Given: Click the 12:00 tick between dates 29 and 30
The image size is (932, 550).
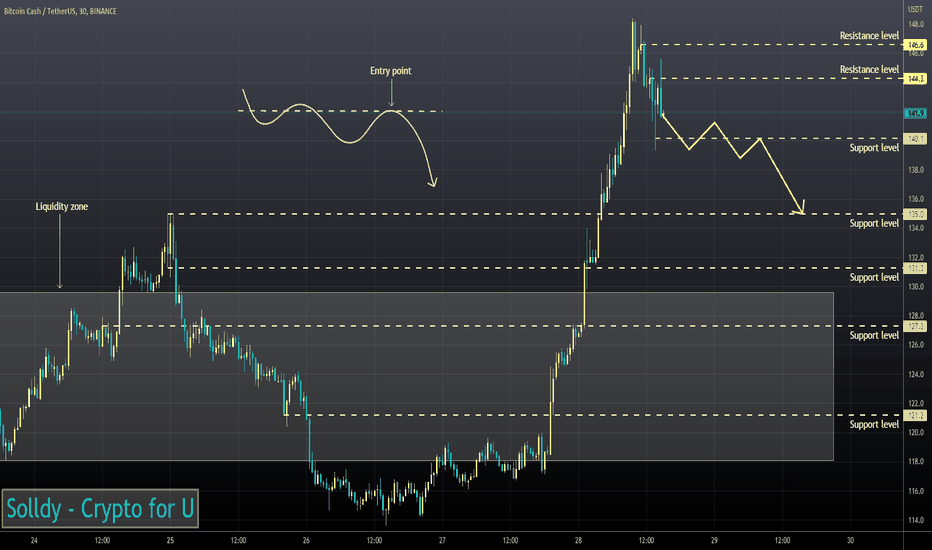Looking at the screenshot, I should tap(782, 540).
